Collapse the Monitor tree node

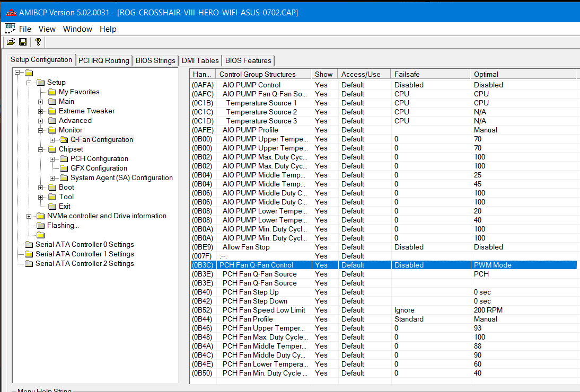pos(41,130)
